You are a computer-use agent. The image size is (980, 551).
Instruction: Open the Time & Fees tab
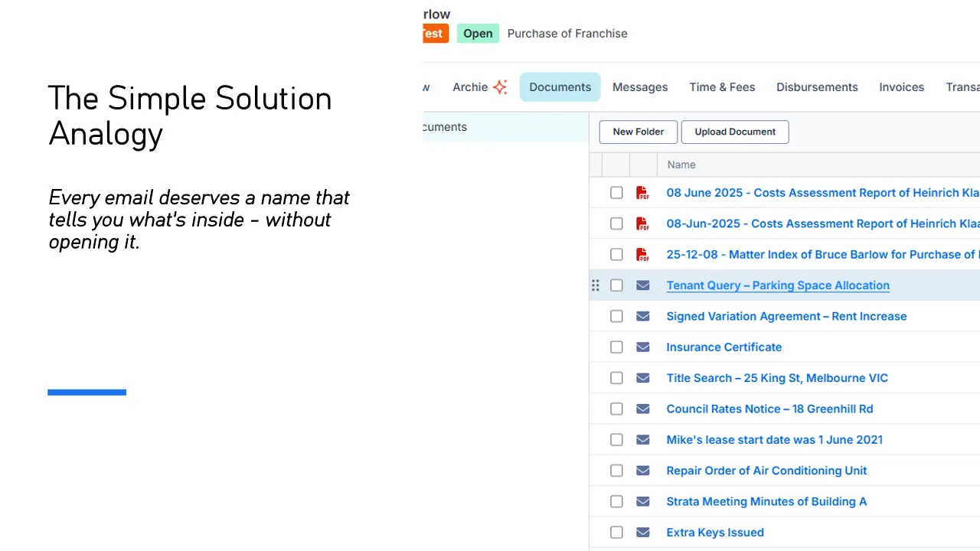coord(722,87)
